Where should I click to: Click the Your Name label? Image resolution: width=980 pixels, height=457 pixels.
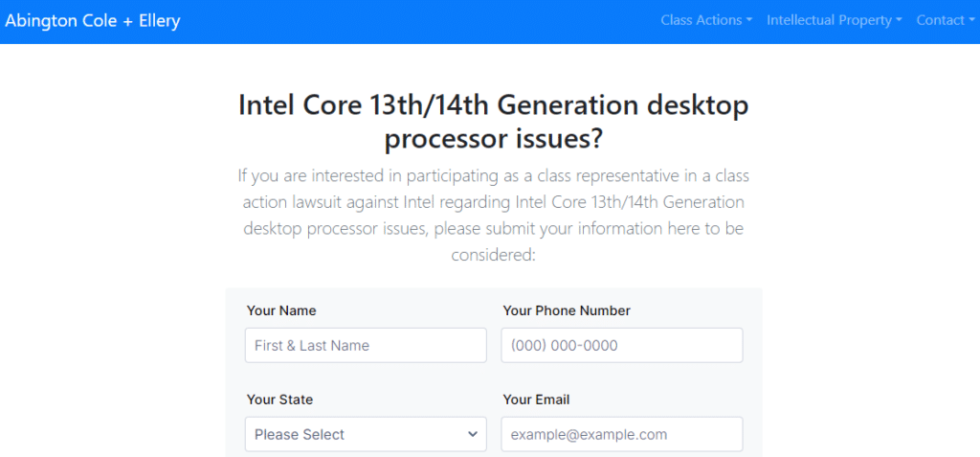point(281,310)
